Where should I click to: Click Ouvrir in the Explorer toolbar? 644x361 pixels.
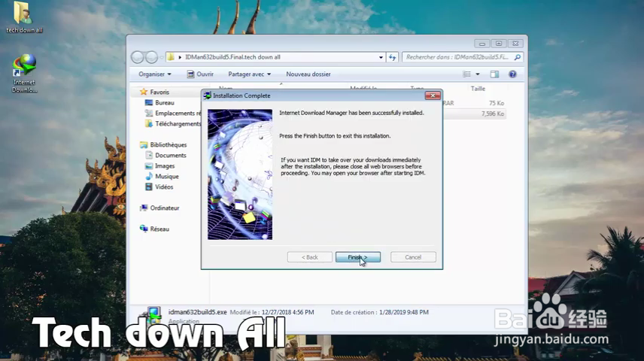click(200, 74)
